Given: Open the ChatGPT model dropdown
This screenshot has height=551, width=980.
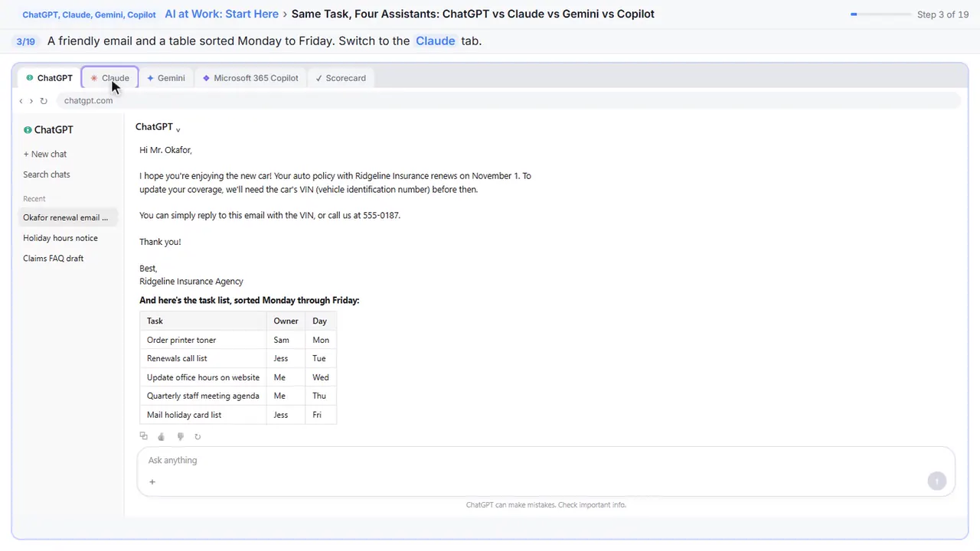Looking at the screenshot, I should pyautogui.click(x=158, y=127).
